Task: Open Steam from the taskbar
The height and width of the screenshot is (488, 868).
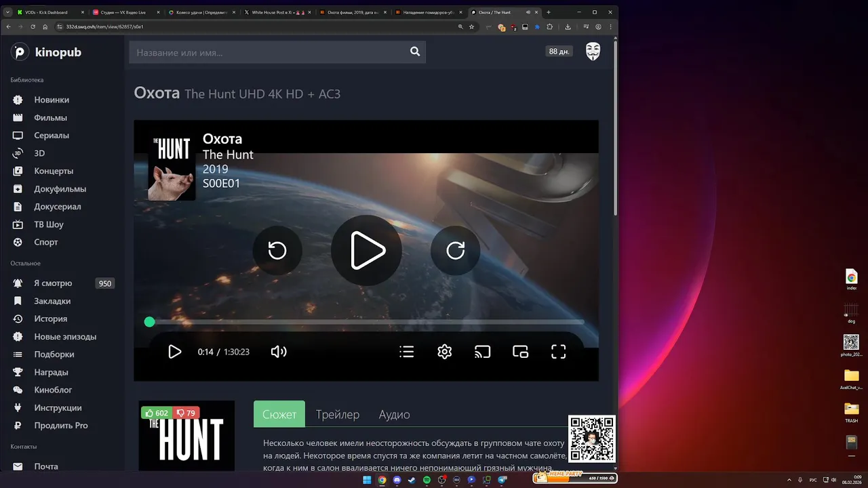Action: tap(412, 480)
